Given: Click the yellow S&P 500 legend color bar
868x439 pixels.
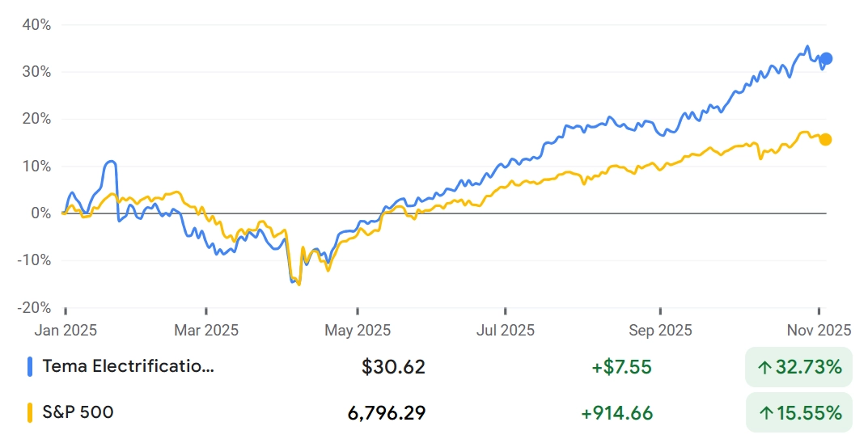Looking at the screenshot, I should 30,412.
